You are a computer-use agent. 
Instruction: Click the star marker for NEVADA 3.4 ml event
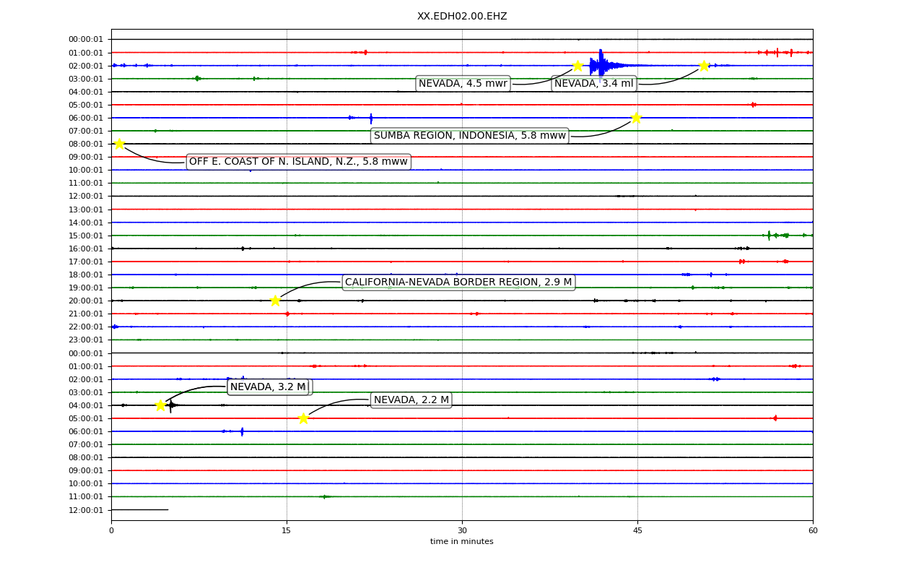point(704,66)
